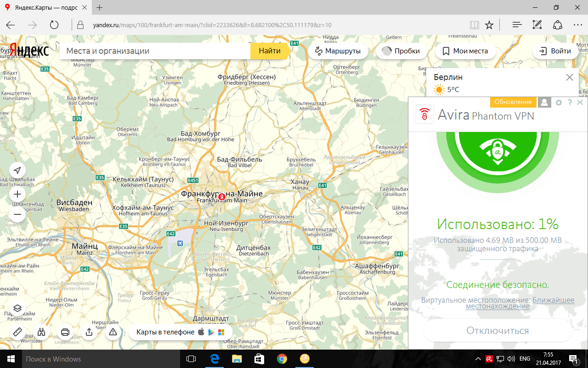This screenshot has height=368, width=588.
Task: Share the map via the share icon
Action: (89, 332)
